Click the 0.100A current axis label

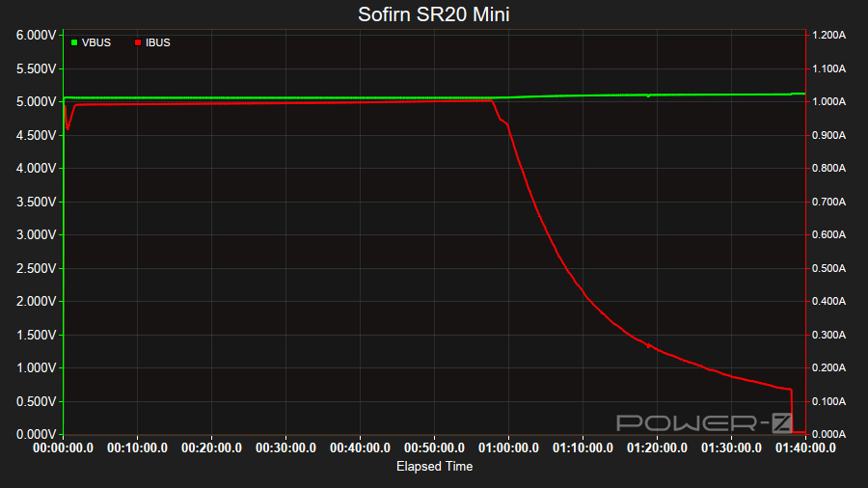pos(828,401)
